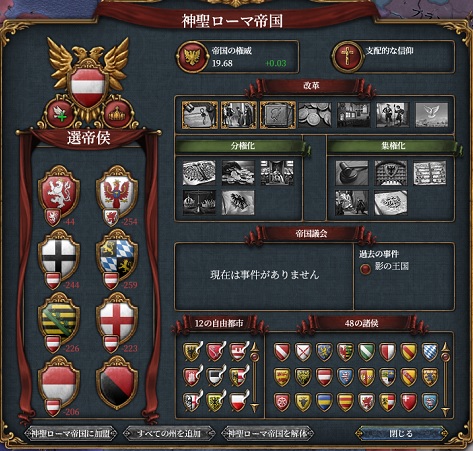Select the eagle flag decentralization reform

click(238, 202)
